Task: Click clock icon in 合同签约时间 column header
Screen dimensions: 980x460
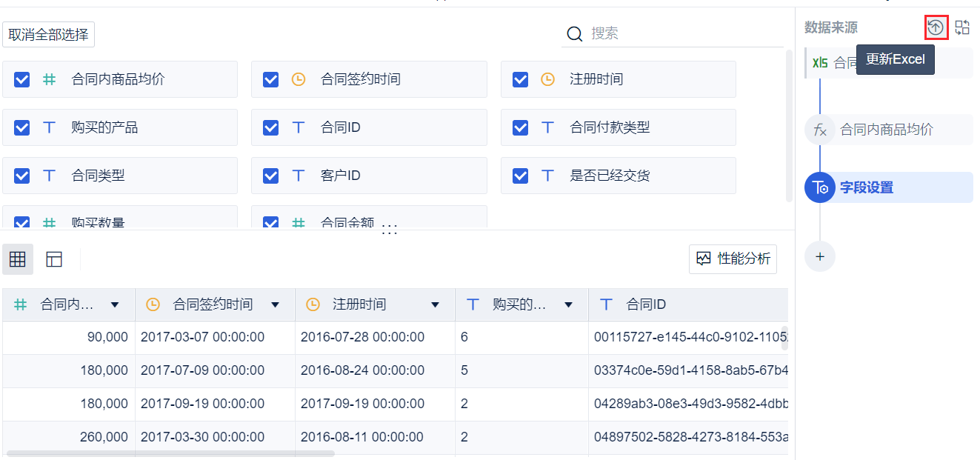Action: click(x=153, y=304)
